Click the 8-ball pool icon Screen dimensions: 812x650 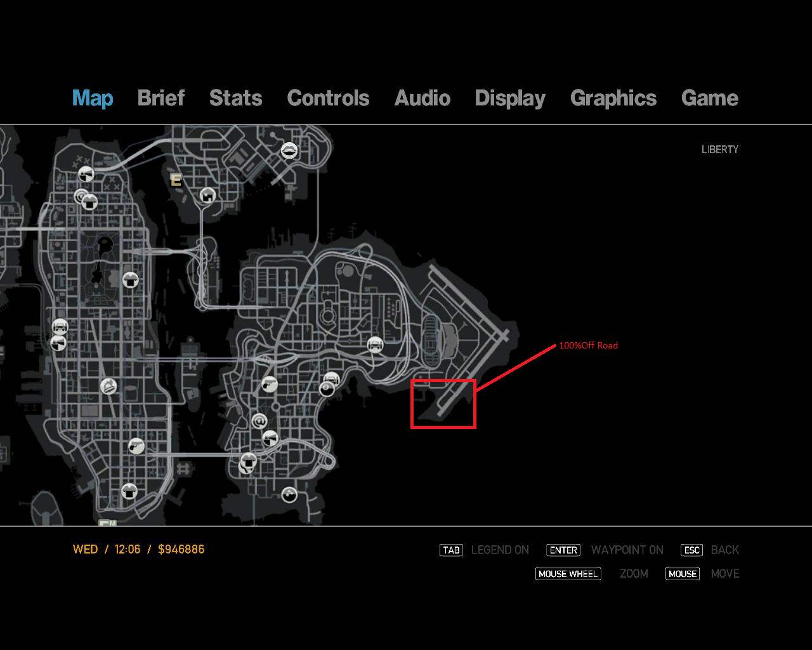coord(327,389)
